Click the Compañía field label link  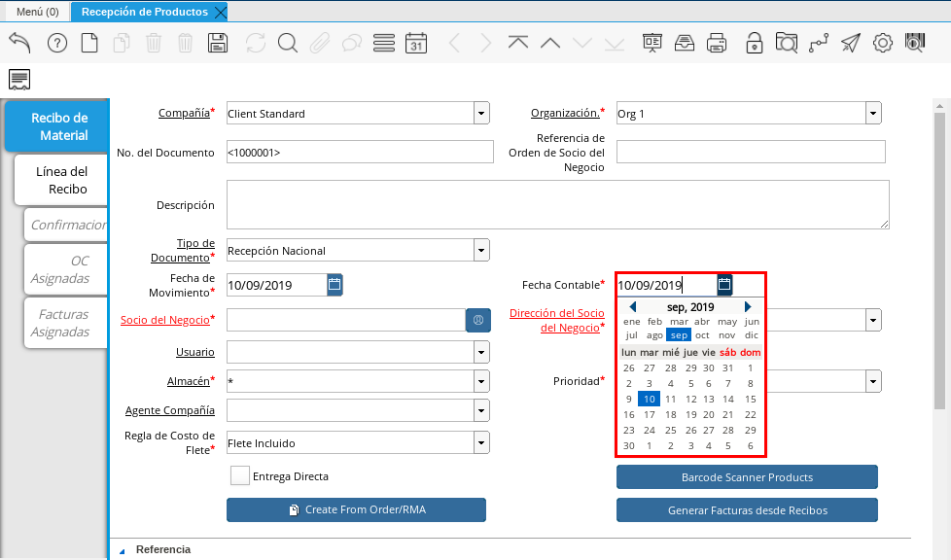(x=184, y=113)
